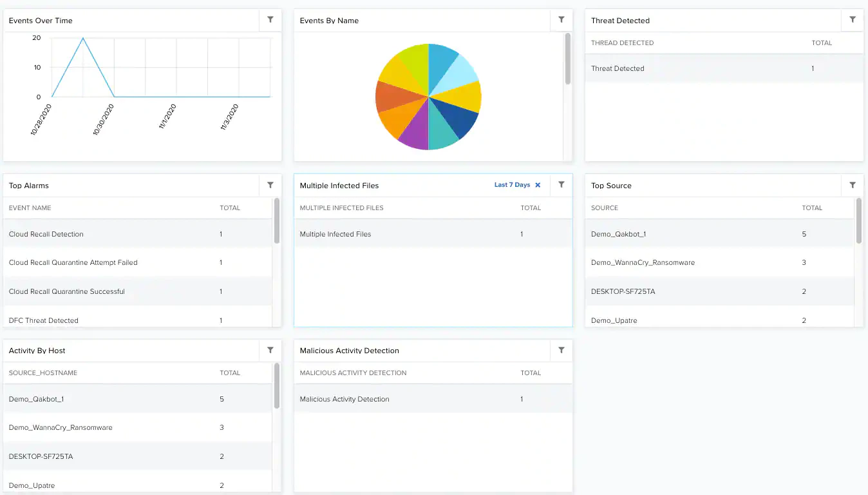Select DESKTOP-SF725TA in Activity By Host
868x495 pixels.
tap(138, 456)
